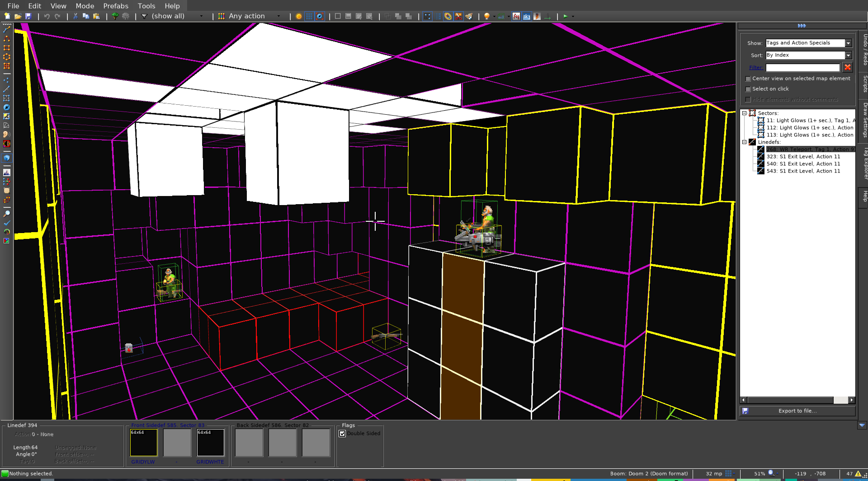This screenshot has width=868, height=481.
Task: Click the Redo arrow icon
Action: [x=57, y=16]
